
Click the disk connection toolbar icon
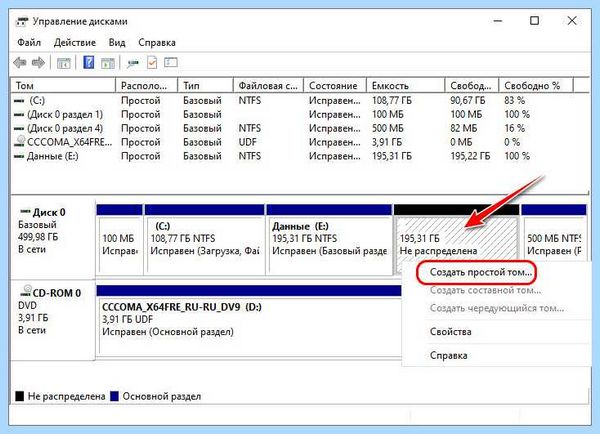pos(133,63)
